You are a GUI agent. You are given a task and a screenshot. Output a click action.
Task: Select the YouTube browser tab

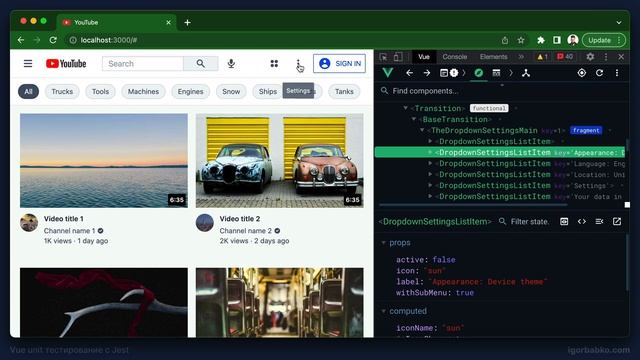coord(116,22)
